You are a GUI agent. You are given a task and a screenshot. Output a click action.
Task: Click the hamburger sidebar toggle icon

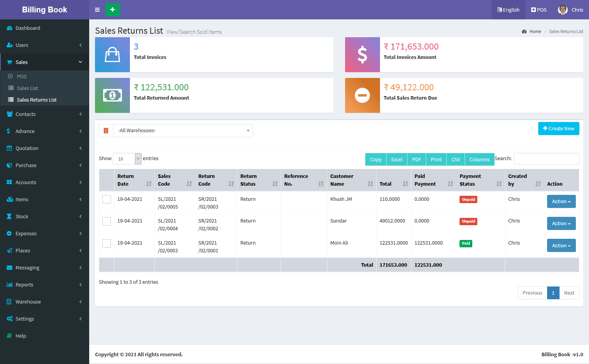coord(97,10)
